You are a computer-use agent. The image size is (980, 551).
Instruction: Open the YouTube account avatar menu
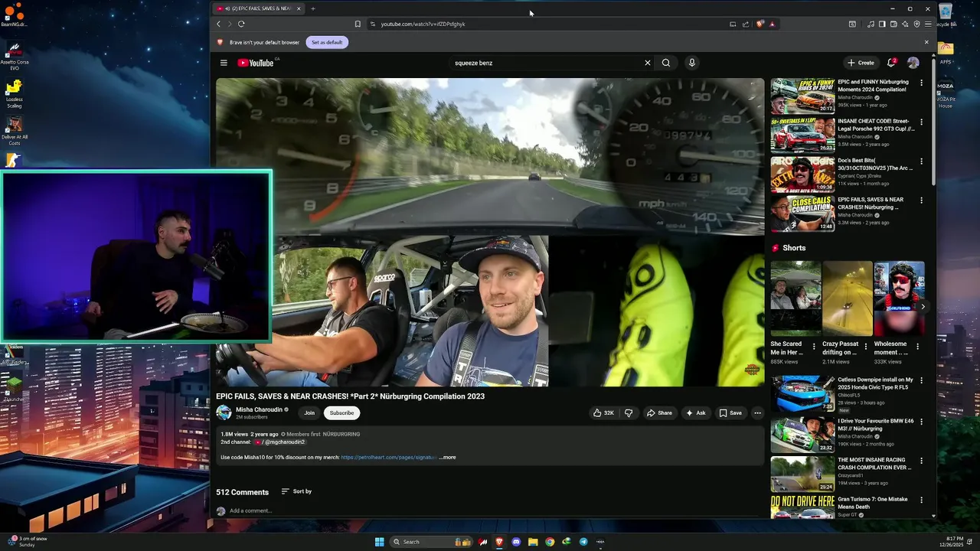913,63
